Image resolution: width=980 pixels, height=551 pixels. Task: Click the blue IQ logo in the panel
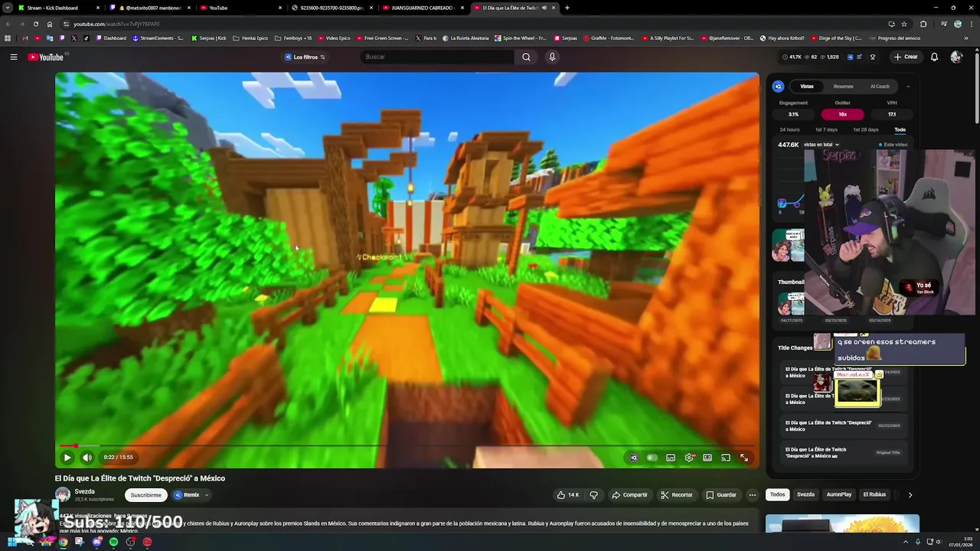778,86
